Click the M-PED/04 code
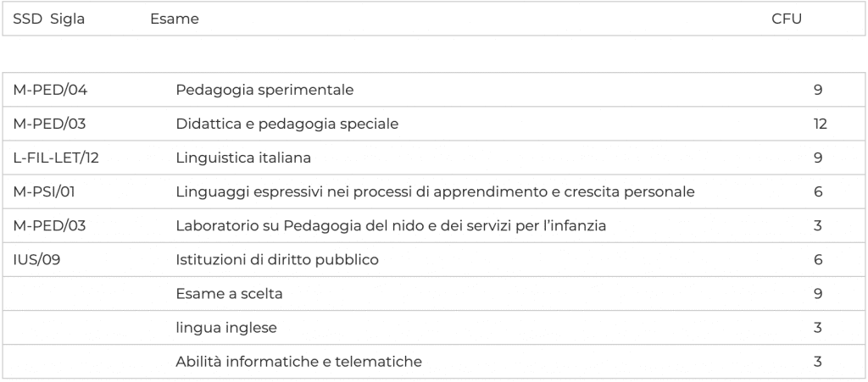The height and width of the screenshot is (382, 868). click(x=50, y=90)
